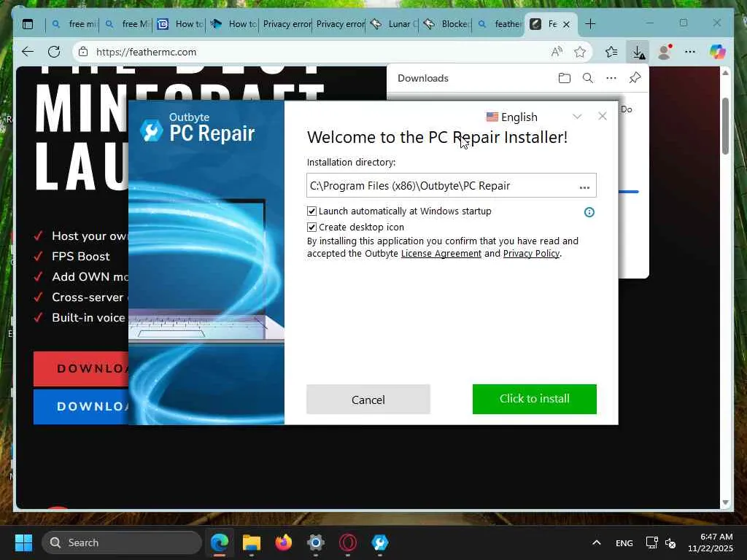Switch to the Blocked tab
This screenshot has height=560, width=747.
pyautogui.click(x=446, y=24)
